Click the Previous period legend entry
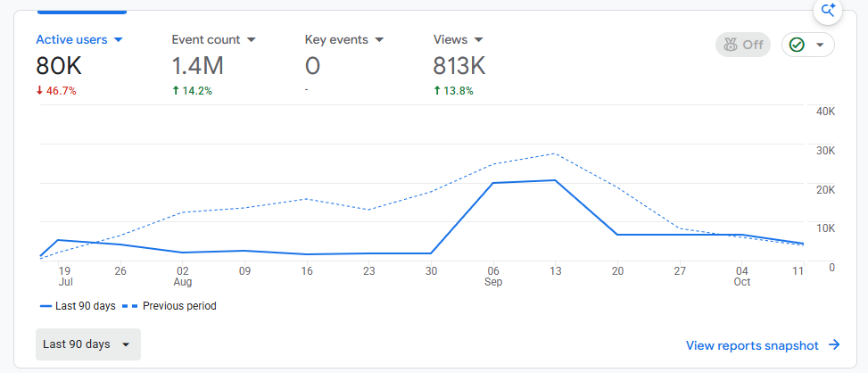This screenshot has height=373, width=868. pos(170,306)
